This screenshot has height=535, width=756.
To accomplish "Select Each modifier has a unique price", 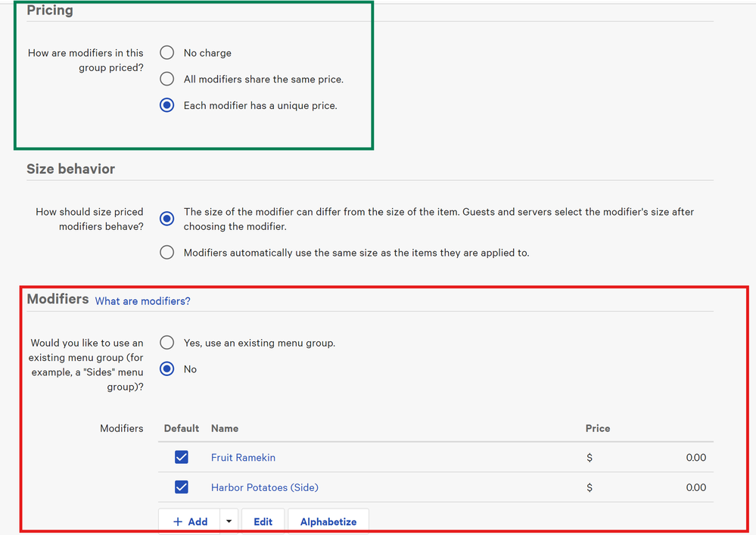I will (167, 106).
